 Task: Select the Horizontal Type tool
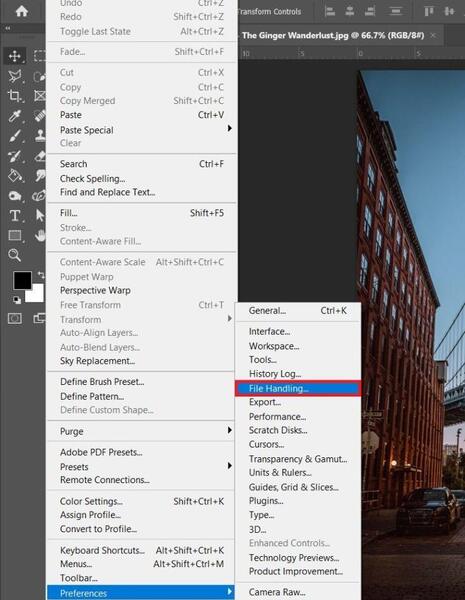15,215
